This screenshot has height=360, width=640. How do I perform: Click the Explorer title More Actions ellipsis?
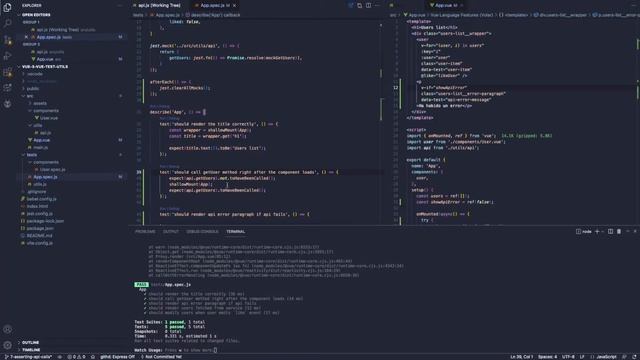[x=120, y=5]
